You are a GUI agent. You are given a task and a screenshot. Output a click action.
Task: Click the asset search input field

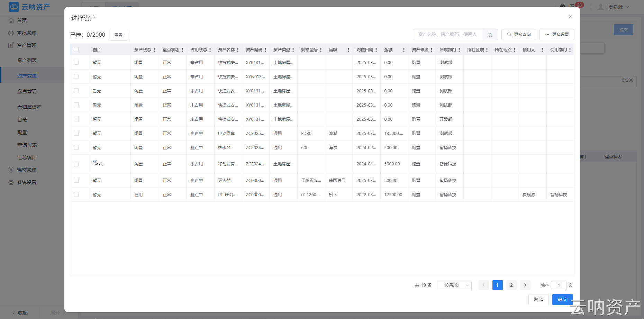[x=447, y=35]
